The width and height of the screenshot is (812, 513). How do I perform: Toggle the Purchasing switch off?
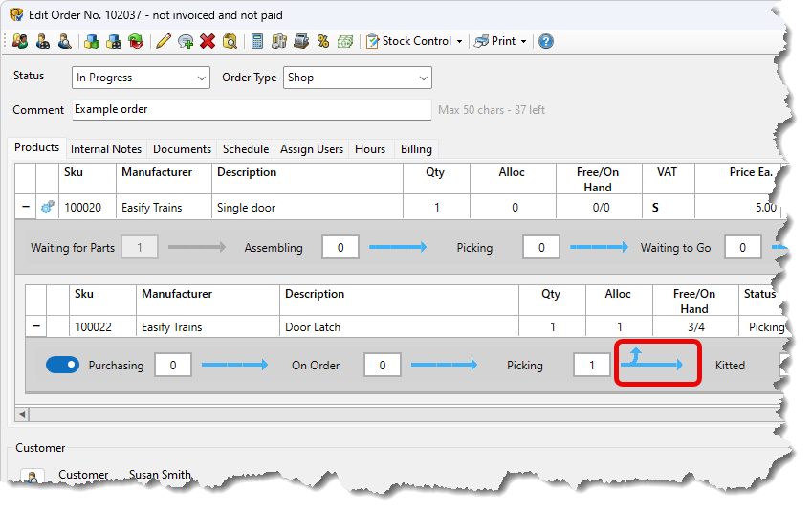[x=62, y=365]
